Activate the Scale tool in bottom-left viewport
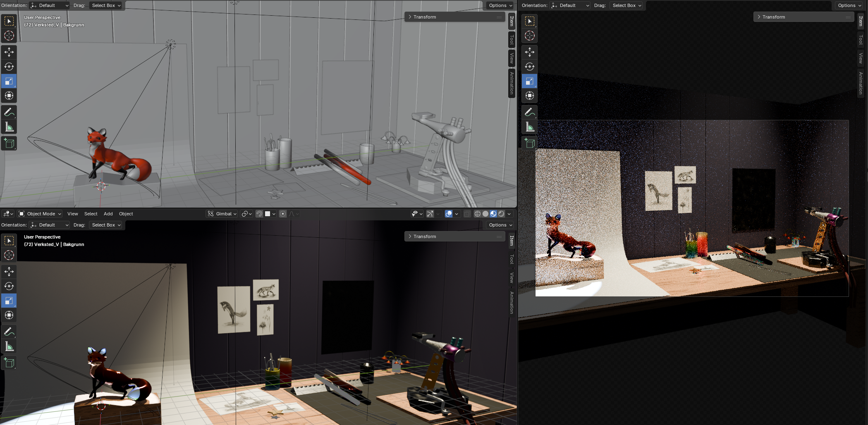The image size is (868, 425). [9, 301]
